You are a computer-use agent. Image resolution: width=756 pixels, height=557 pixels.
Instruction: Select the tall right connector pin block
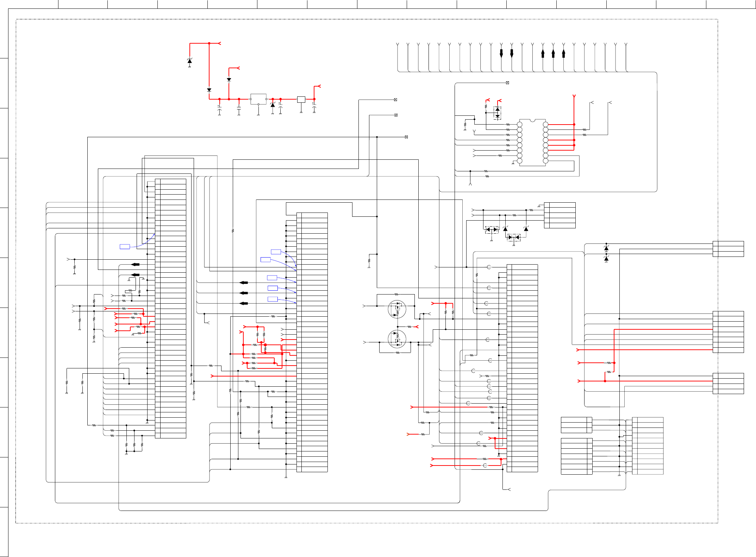[x=522, y=368]
